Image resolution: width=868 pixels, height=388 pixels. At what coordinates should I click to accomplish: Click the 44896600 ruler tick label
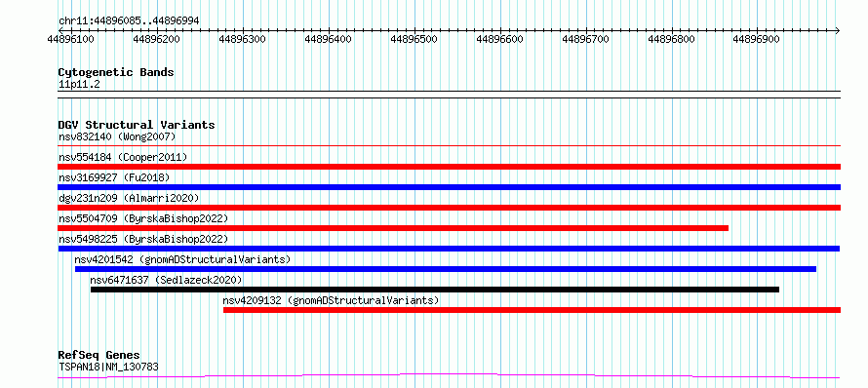tap(499, 39)
